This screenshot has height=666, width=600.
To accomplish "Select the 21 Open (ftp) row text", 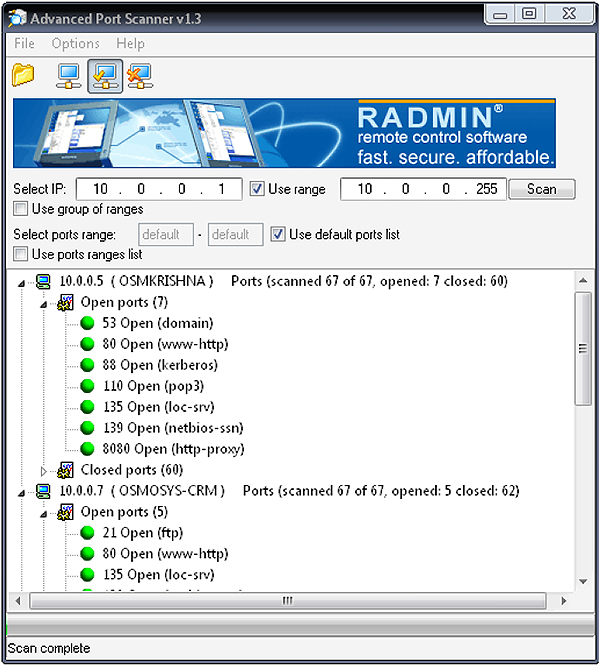I will pos(143,533).
